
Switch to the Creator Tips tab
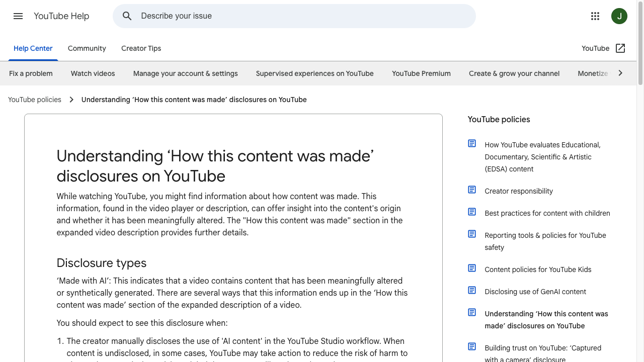click(141, 48)
